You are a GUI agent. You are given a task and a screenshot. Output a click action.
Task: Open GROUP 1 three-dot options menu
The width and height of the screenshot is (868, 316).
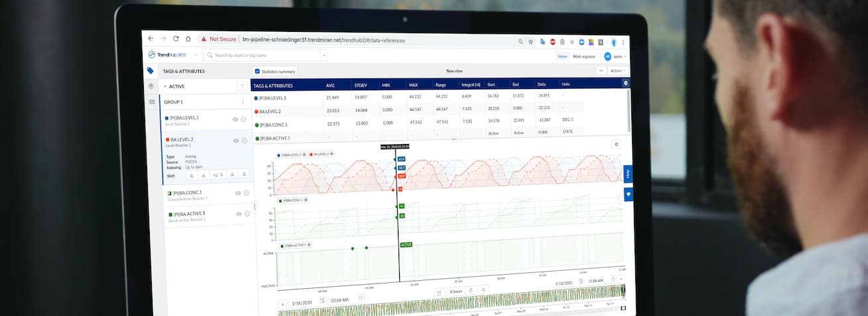click(x=243, y=102)
